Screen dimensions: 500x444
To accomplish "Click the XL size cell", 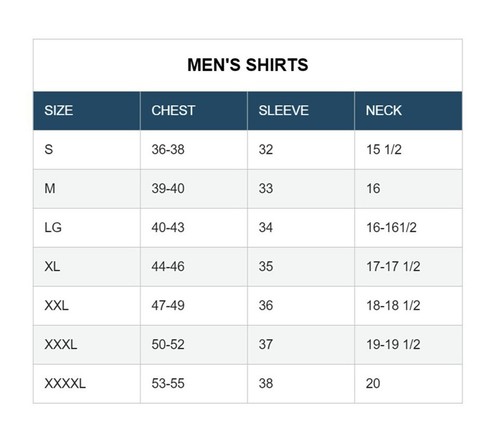I will [x=87, y=267].
